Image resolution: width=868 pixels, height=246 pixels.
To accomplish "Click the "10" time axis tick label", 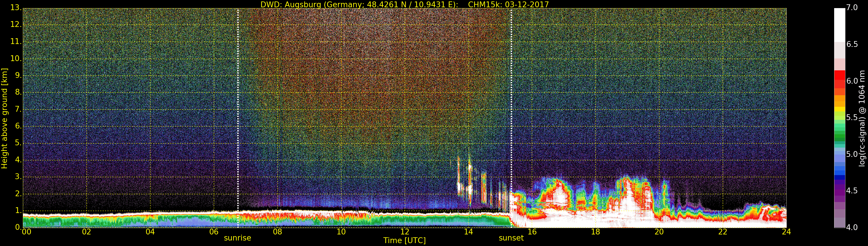I will click(x=341, y=232).
